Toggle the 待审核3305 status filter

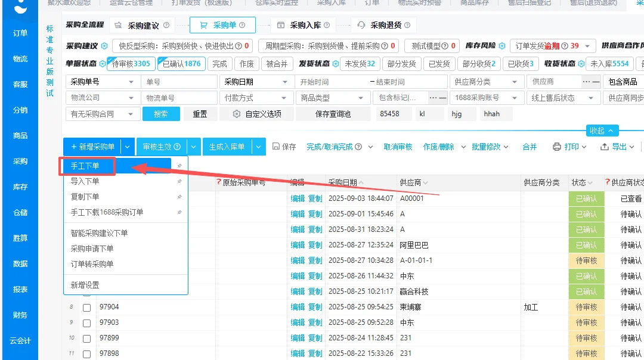tap(131, 64)
